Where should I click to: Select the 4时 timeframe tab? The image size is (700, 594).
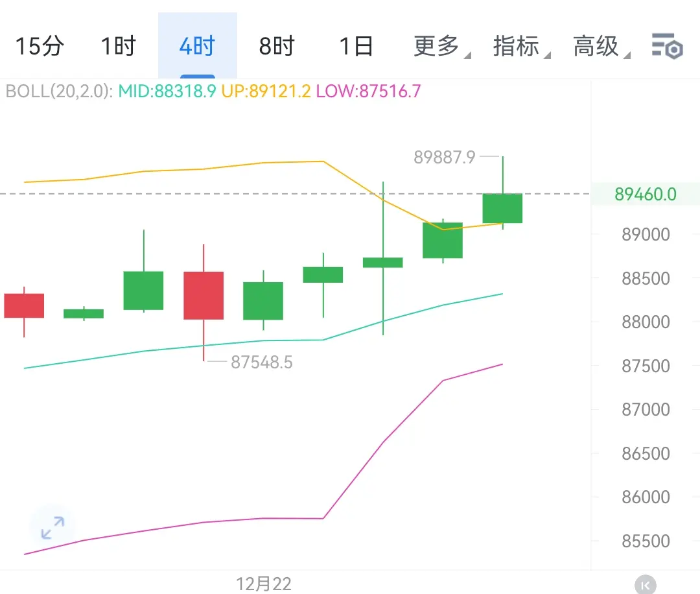197,46
